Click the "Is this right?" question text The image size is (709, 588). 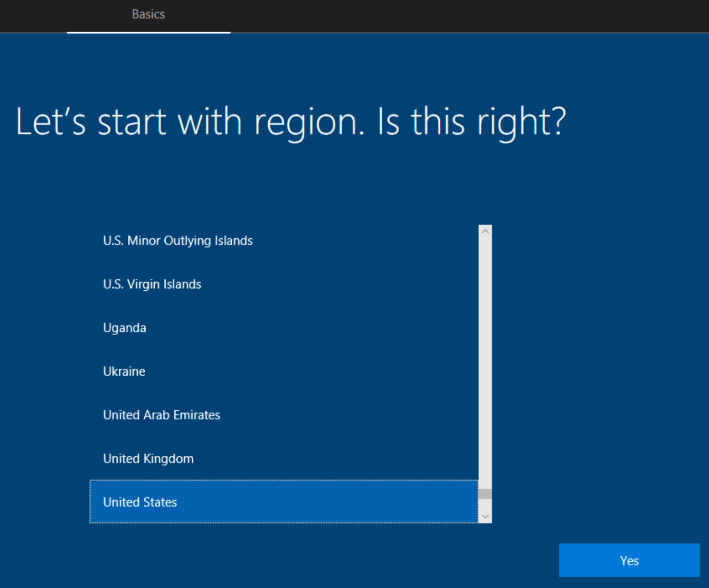point(472,122)
